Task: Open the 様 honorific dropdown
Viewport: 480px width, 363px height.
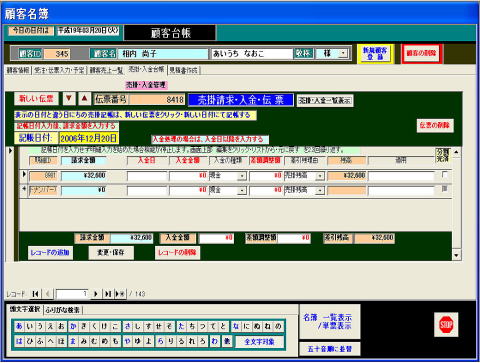Action: pos(343,53)
